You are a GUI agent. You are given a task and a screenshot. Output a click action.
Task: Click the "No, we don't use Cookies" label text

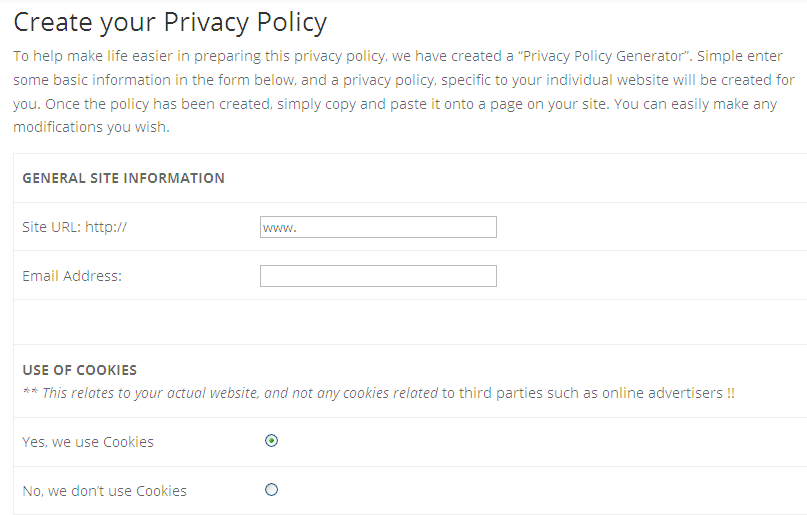point(104,491)
